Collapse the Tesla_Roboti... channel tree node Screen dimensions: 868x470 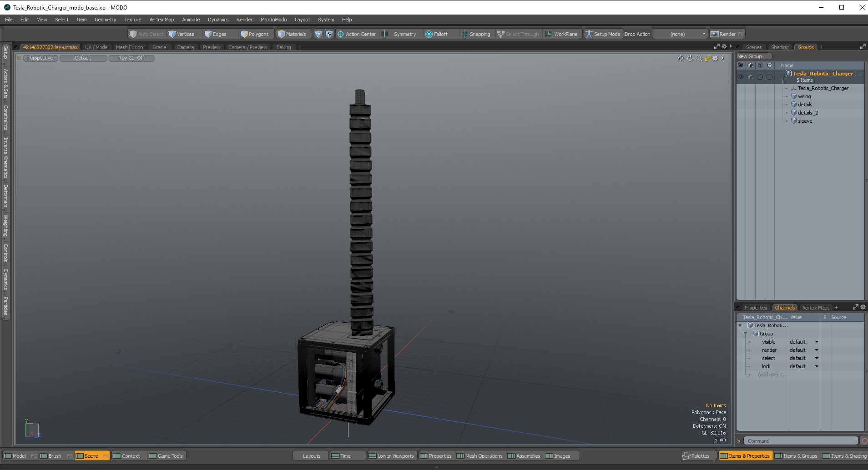click(740, 325)
